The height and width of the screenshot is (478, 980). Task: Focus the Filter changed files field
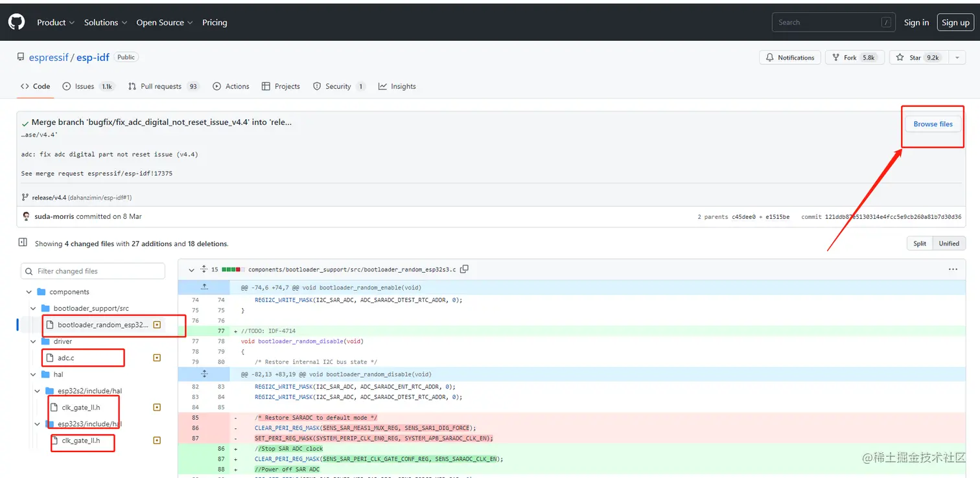coord(93,271)
